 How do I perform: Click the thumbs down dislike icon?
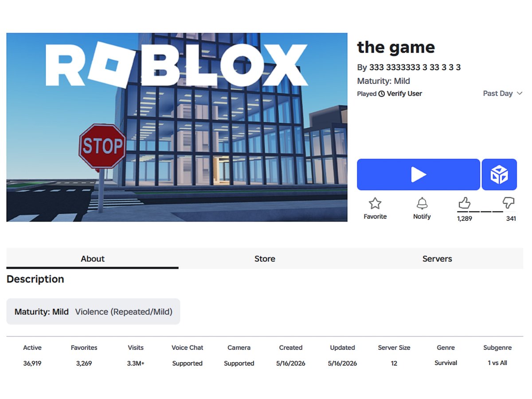point(509,203)
